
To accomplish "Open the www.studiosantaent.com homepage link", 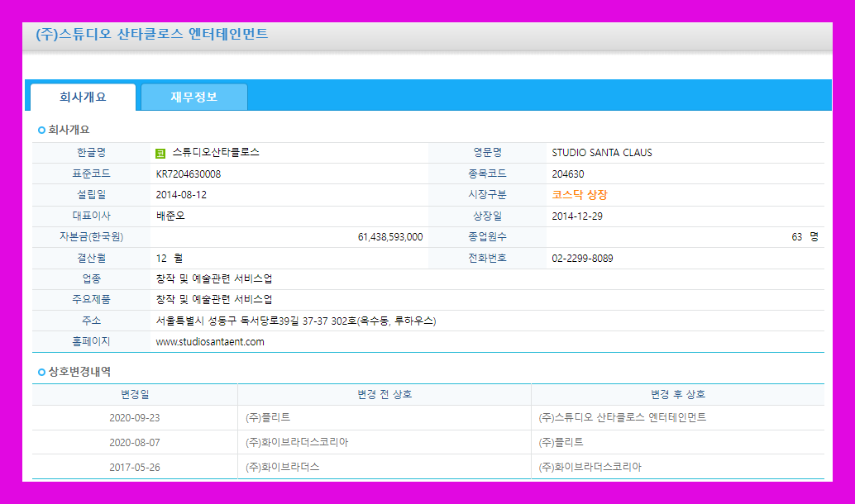I will click(x=210, y=341).
